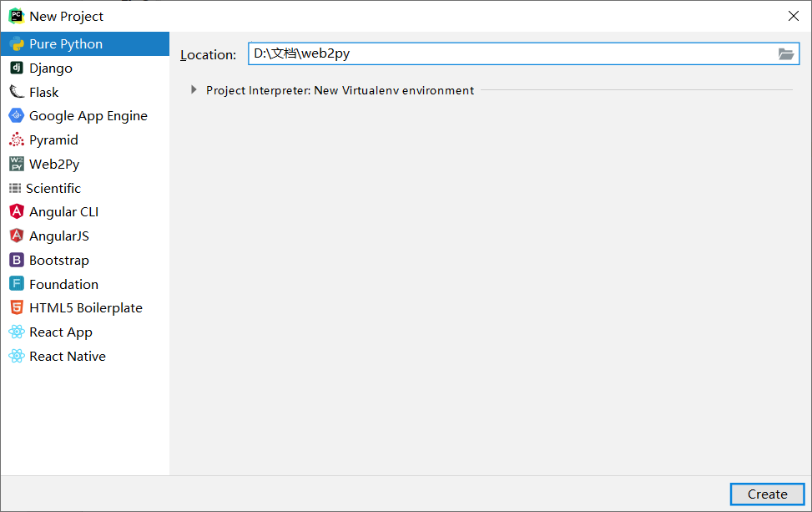Pick Foundation project template
This screenshot has height=512, width=812.
(63, 285)
